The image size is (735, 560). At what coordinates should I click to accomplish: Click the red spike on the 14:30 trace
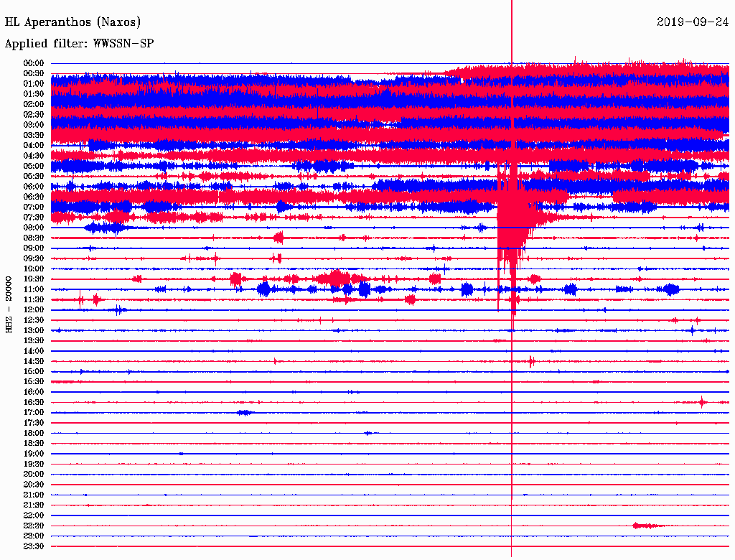tap(531, 361)
